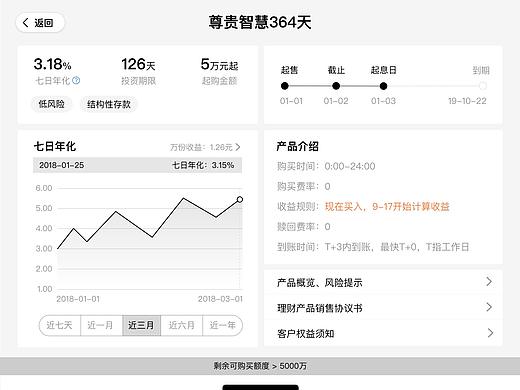Click the 产品介绍 heading
The image size is (520, 390).
(297, 146)
